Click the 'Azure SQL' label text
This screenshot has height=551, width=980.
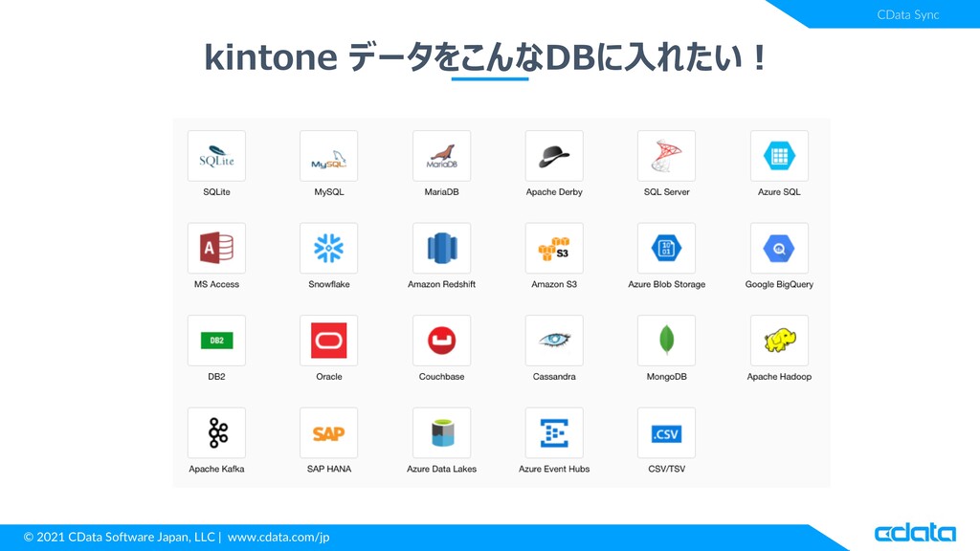click(x=779, y=191)
